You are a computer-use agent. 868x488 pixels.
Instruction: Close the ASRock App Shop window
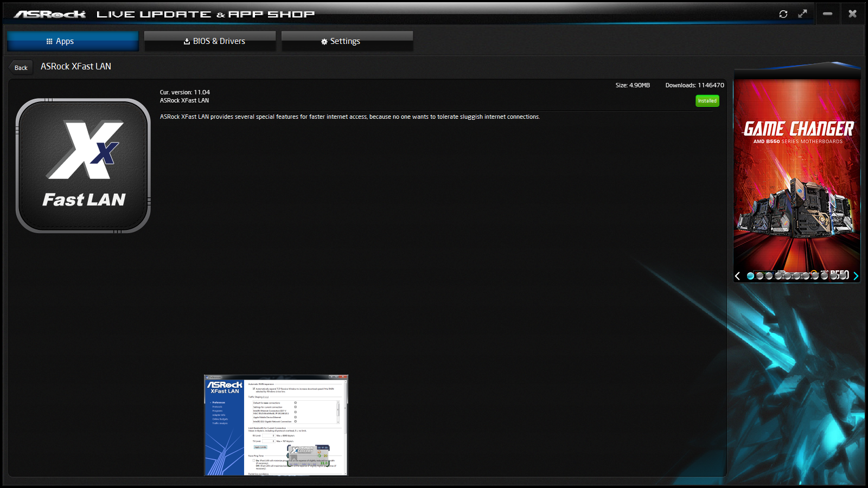(x=853, y=14)
